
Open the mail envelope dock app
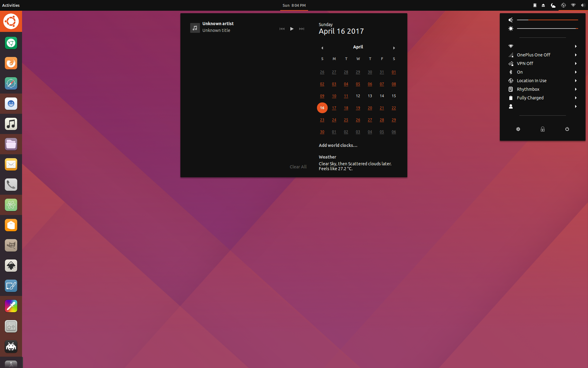[x=11, y=164]
